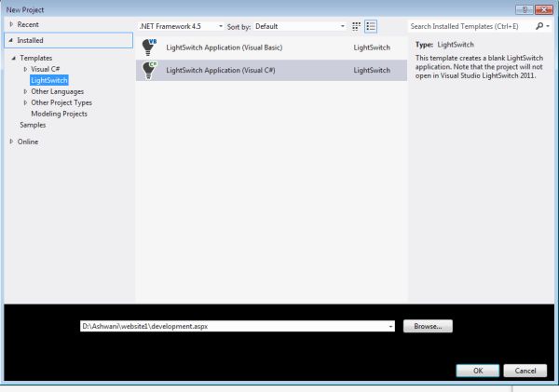Image resolution: width=559 pixels, height=392 pixels.
Task: Select the LightSwitch tree item
Action: point(49,80)
